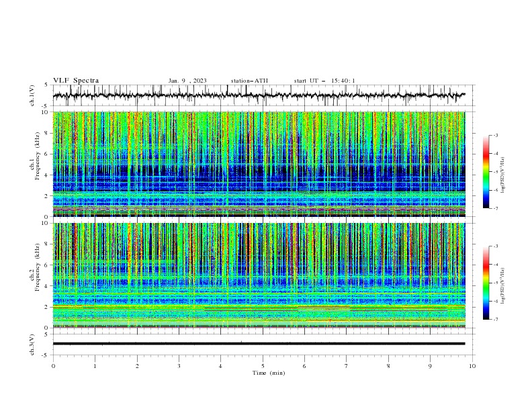Click the "10" minute tick on the time axis

(x=472, y=366)
